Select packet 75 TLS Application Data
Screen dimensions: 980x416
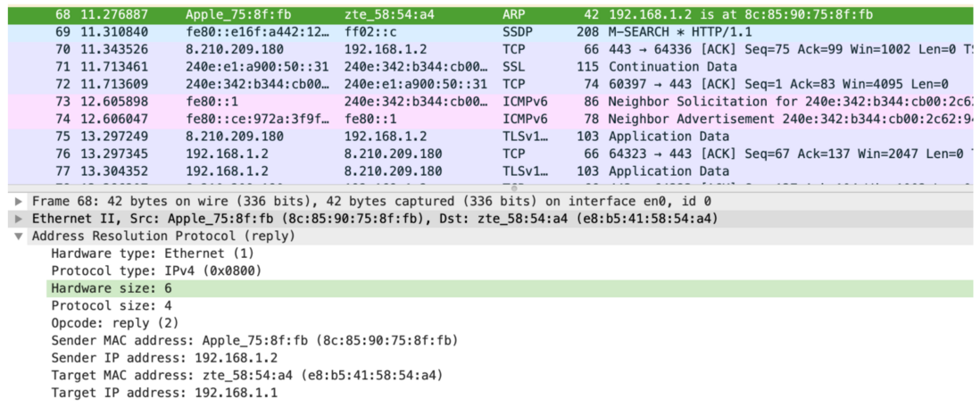[490, 137]
